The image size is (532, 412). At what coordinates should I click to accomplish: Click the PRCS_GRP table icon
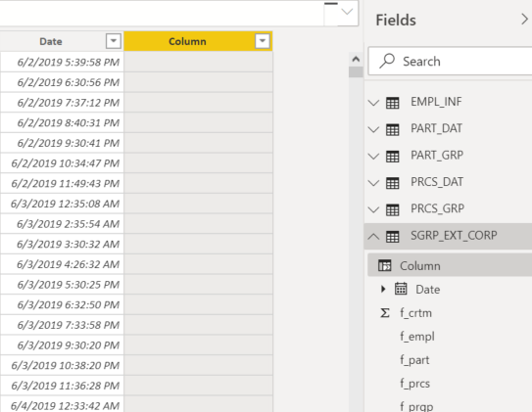tap(393, 209)
